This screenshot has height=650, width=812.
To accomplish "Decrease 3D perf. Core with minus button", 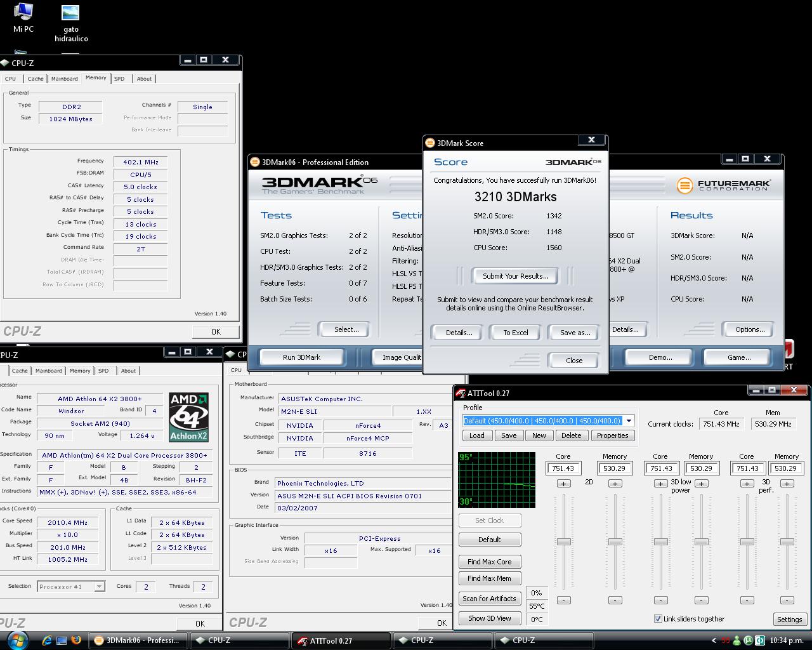I will click(x=747, y=600).
